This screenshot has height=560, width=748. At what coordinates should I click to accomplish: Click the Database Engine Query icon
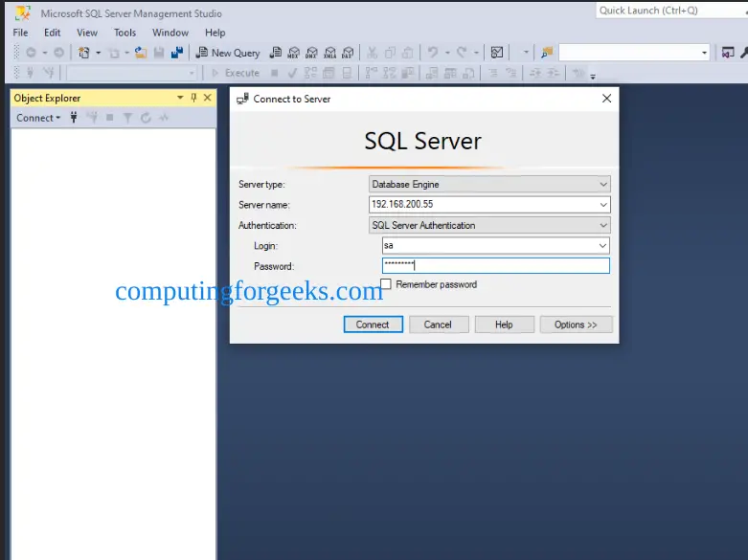[275, 53]
